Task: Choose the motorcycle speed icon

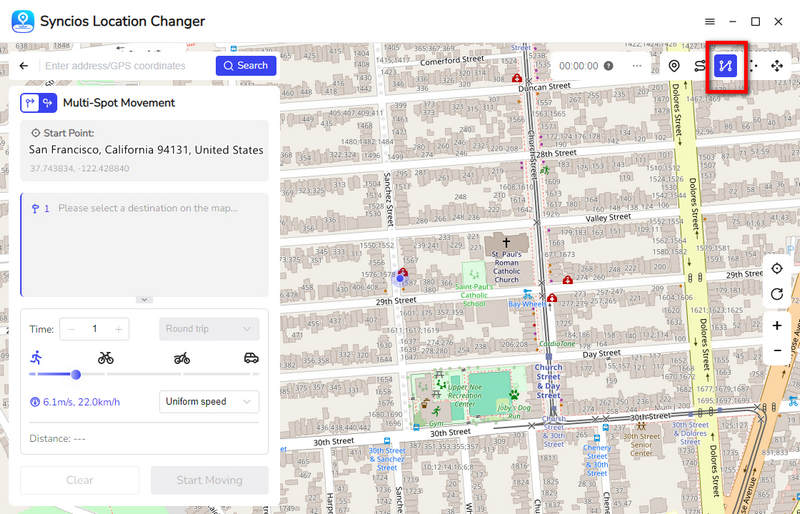Action: [181, 357]
